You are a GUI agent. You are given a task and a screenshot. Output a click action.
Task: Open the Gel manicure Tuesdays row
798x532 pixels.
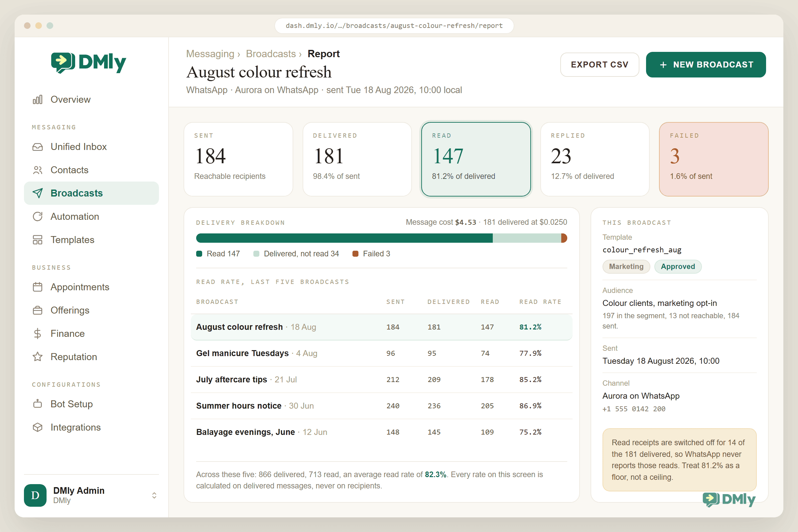tap(382, 353)
